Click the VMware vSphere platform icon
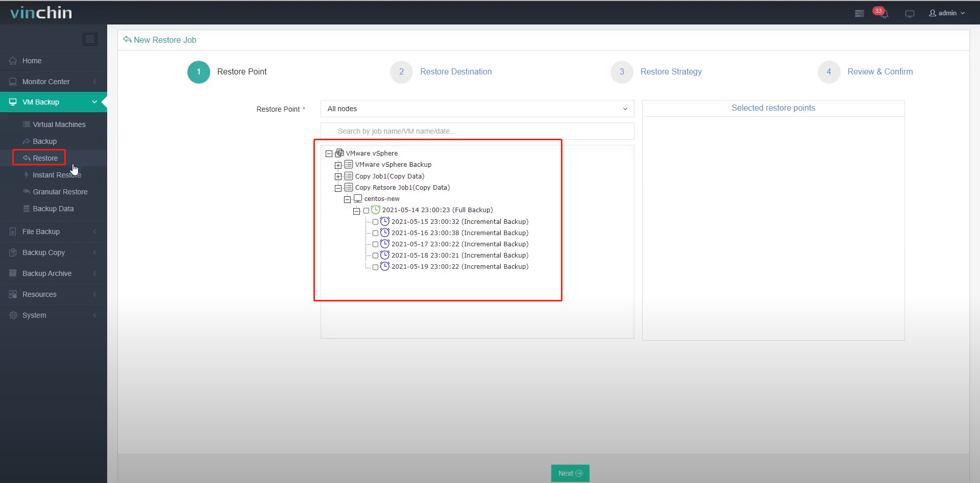The height and width of the screenshot is (483, 980). (x=339, y=152)
